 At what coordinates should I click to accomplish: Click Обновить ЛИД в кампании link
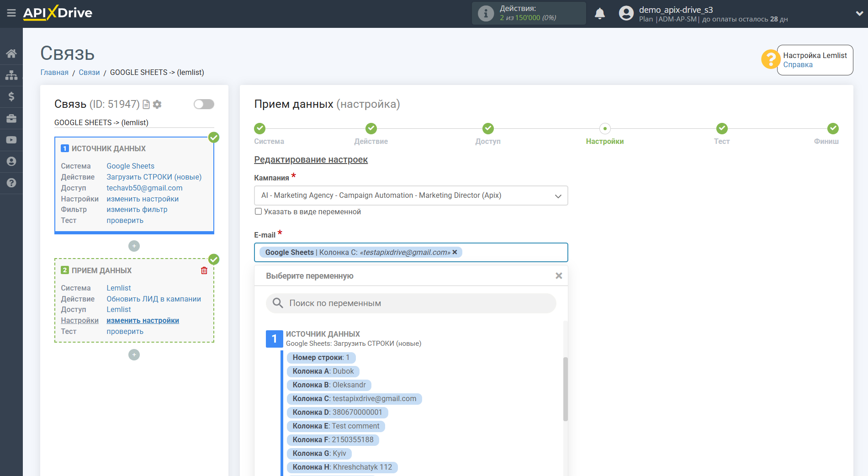click(x=153, y=299)
